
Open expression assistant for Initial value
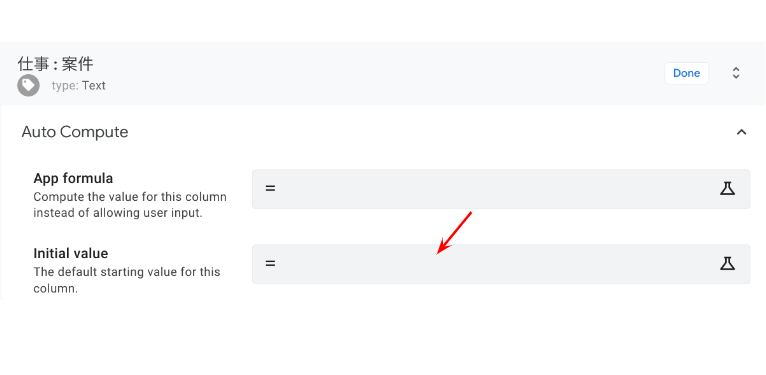click(x=727, y=264)
